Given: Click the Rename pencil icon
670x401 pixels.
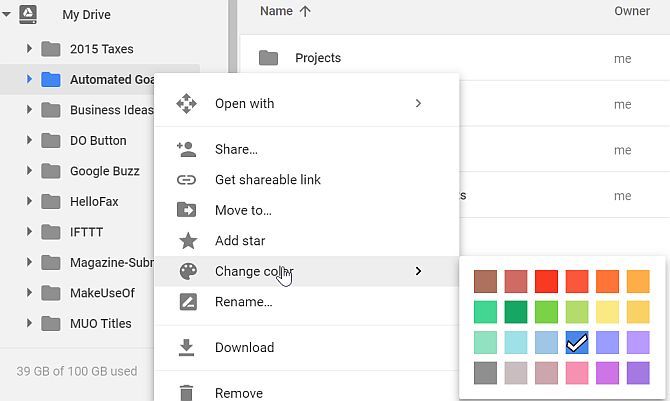Looking at the screenshot, I should (x=186, y=302).
